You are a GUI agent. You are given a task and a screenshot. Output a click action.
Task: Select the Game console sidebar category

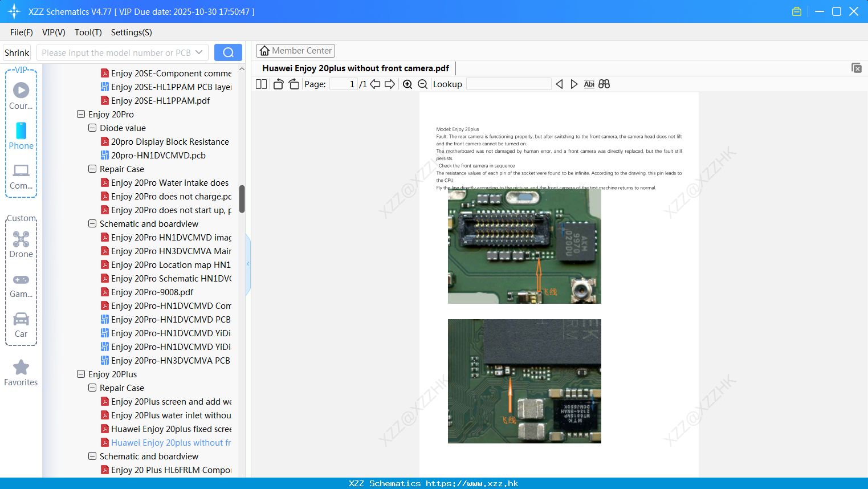point(21,286)
